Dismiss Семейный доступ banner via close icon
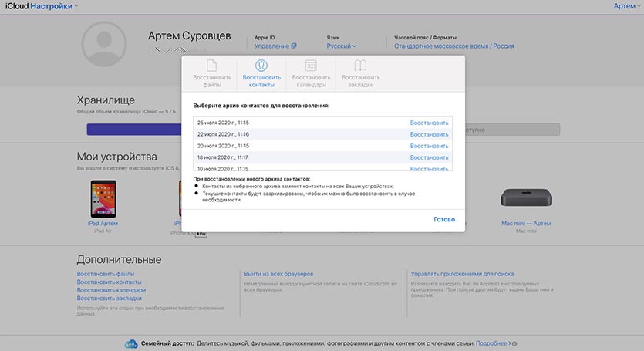 point(514,343)
